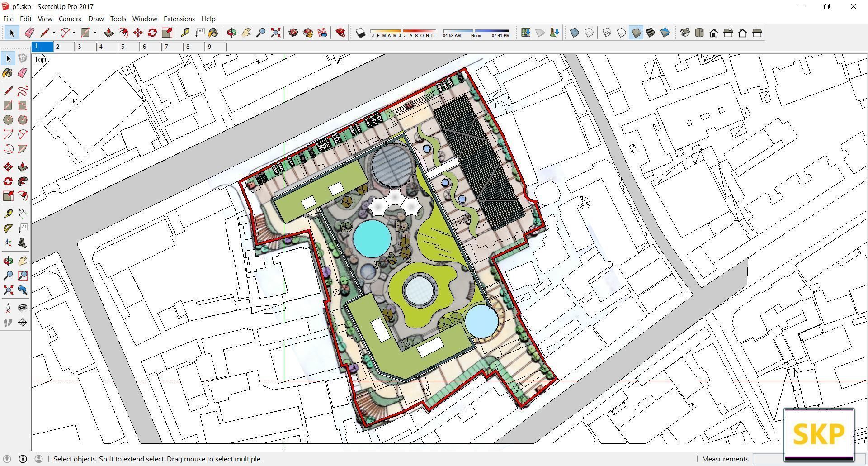Viewport: 868px width, 466px height.
Task: Click the Zoom Extents button
Action: click(276, 32)
